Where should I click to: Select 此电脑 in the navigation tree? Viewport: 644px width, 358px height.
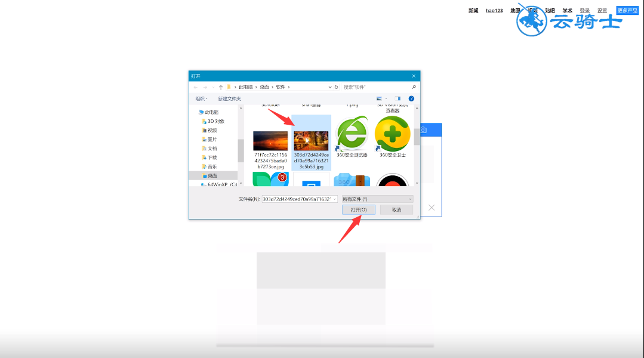(209, 112)
